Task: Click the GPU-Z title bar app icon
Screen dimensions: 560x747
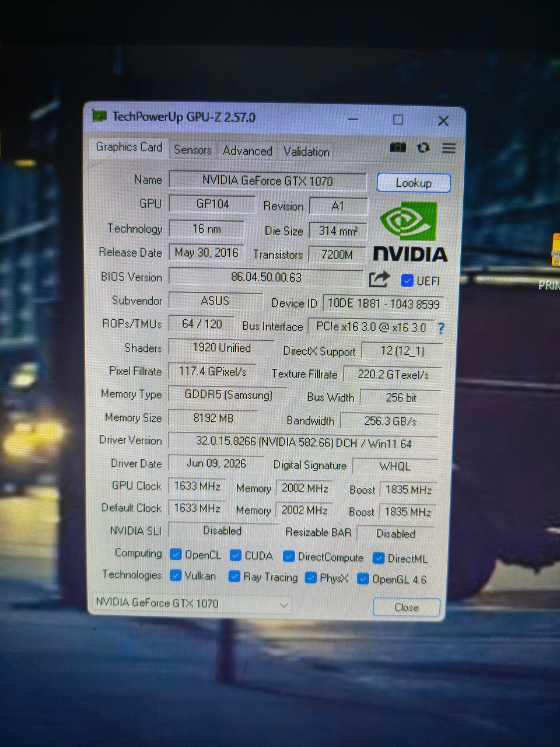Action: [x=100, y=116]
